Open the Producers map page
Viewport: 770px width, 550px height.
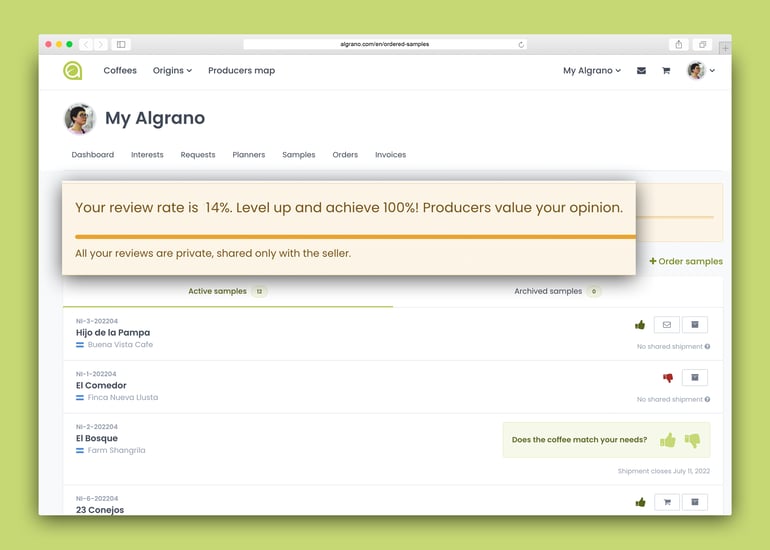point(242,71)
